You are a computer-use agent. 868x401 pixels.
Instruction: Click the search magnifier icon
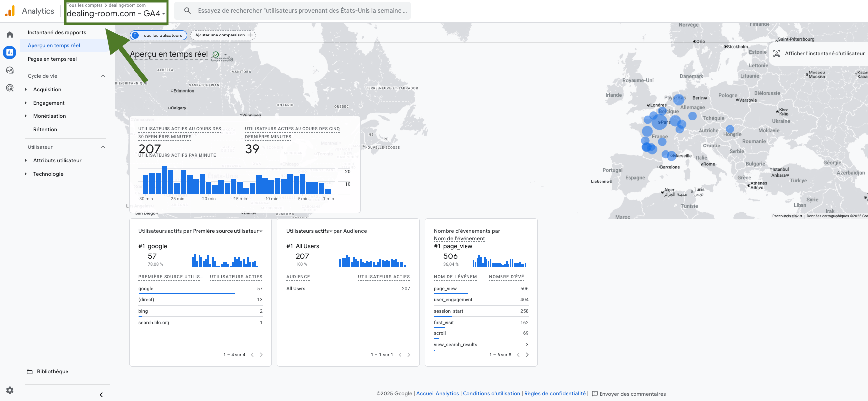pyautogui.click(x=187, y=10)
